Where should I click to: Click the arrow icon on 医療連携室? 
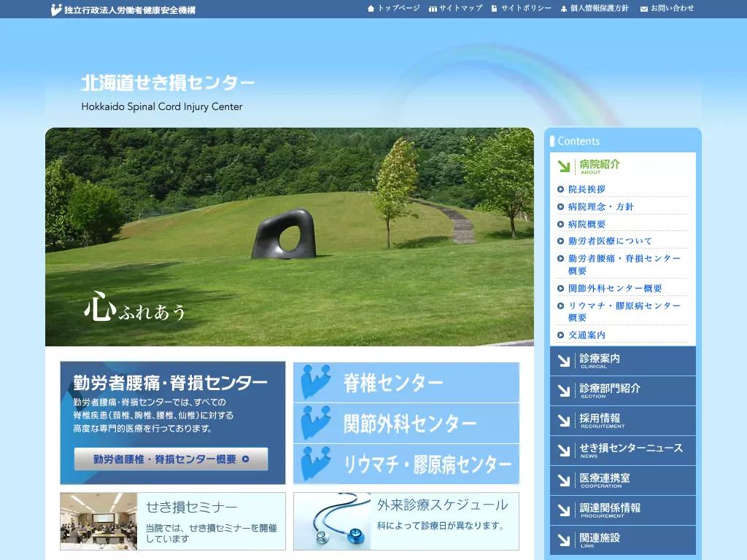(x=564, y=481)
